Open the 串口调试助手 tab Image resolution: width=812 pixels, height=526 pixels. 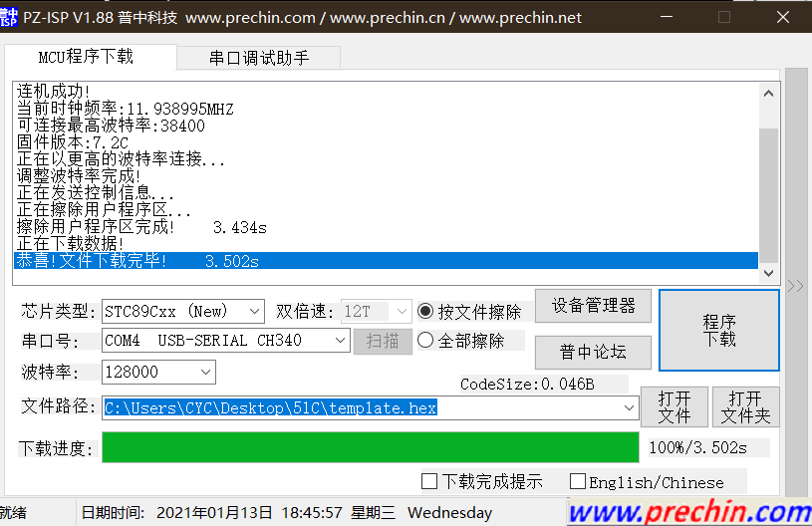[x=258, y=58]
